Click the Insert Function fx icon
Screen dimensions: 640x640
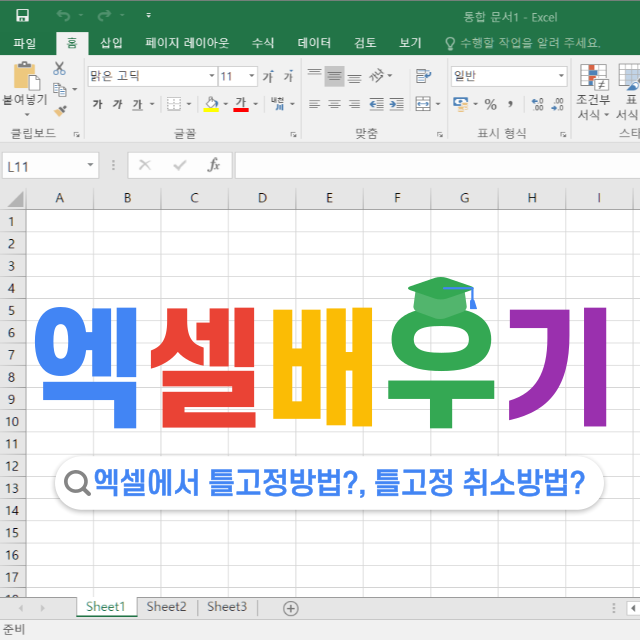click(x=213, y=165)
